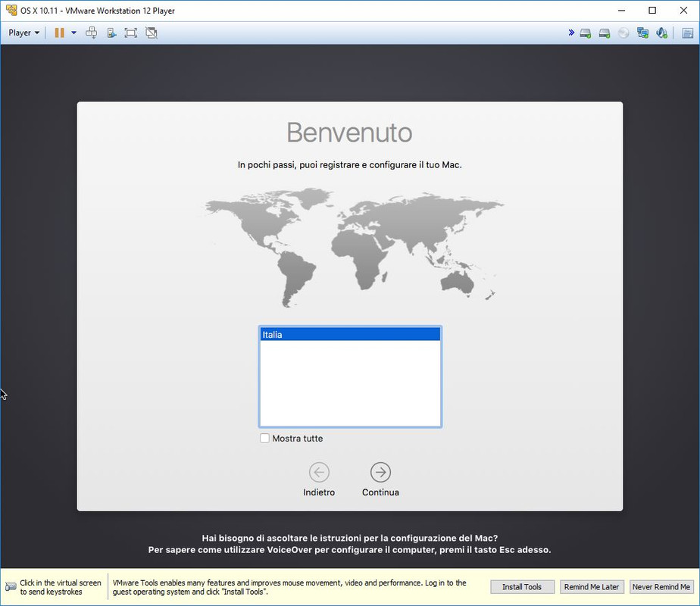The image size is (700, 606).
Task: Select Italia in the country list
Action: [350, 334]
